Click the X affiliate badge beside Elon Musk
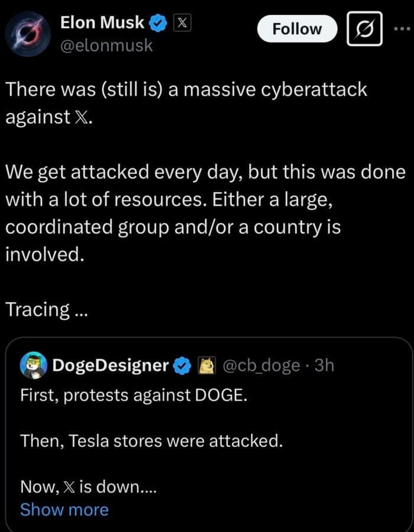414x532 pixels. pos(181,24)
